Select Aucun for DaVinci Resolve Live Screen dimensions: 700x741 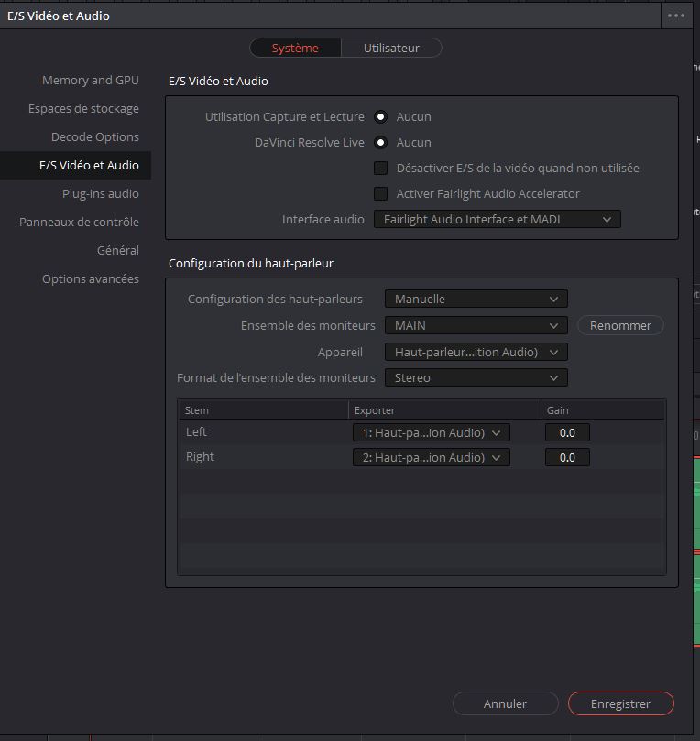(381, 142)
